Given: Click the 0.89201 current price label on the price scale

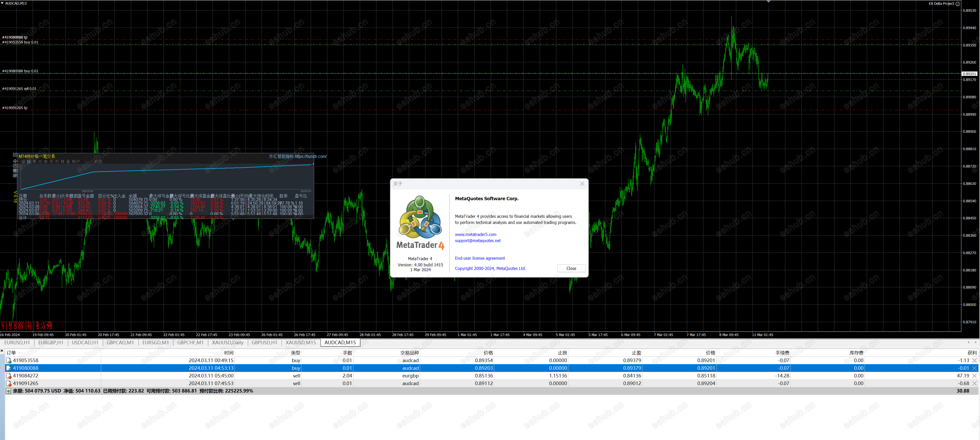Looking at the screenshot, I should [969, 74].
